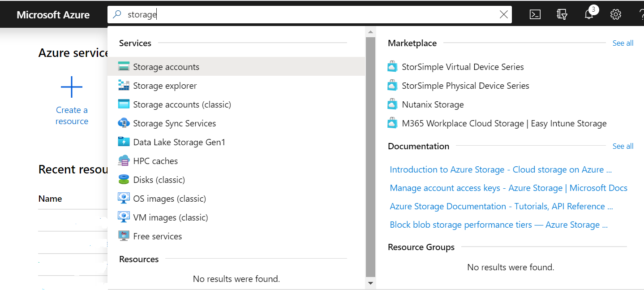Open Block blob storage performance tiers link
644x290 pixels.
point(499,225)
